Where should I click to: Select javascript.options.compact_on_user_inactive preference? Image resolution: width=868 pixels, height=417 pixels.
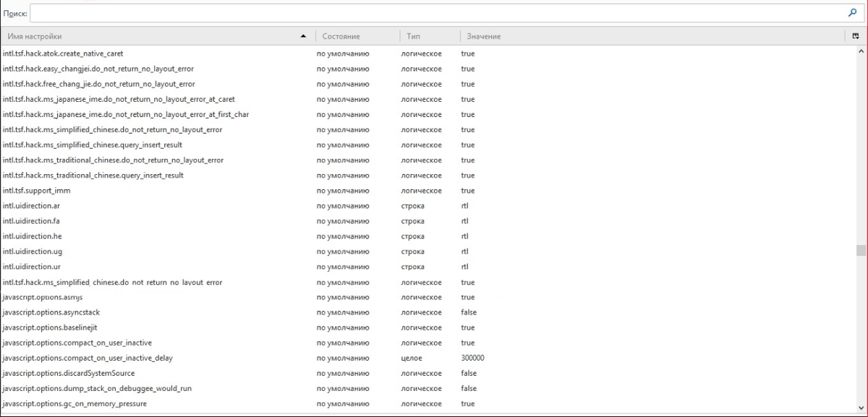tap(428, 343)
